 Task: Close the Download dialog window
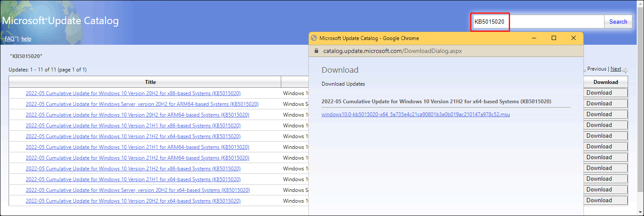click(x=574, y=38)
